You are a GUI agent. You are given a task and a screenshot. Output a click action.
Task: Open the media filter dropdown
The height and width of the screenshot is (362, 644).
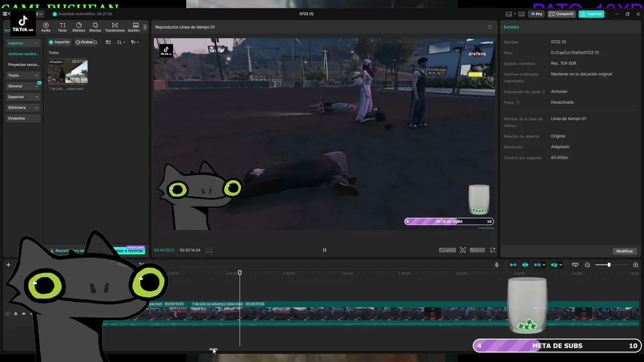click(x=134, y=42)
